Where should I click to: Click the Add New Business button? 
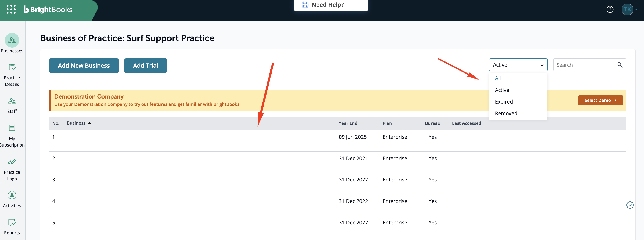[84, 66]
